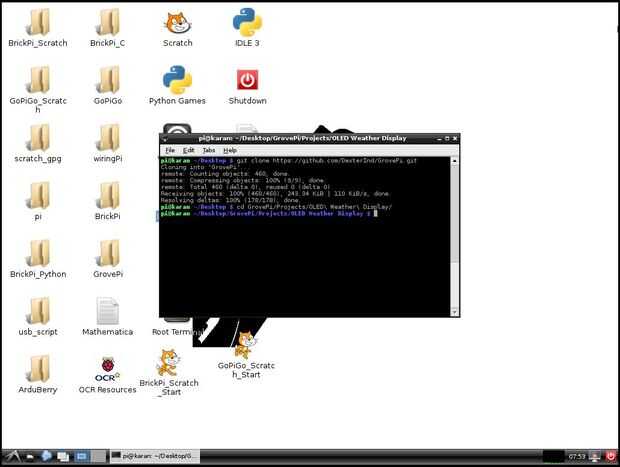The image size is (620, 467).
Task: Click 'Resolving deltas' output line
Action: [230, 200]
